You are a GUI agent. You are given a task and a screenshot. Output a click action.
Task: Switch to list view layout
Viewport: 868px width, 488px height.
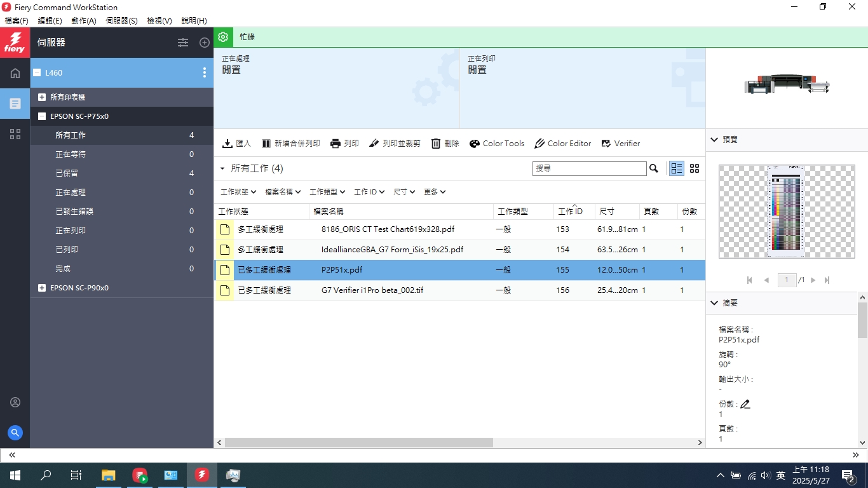point(677,168)
